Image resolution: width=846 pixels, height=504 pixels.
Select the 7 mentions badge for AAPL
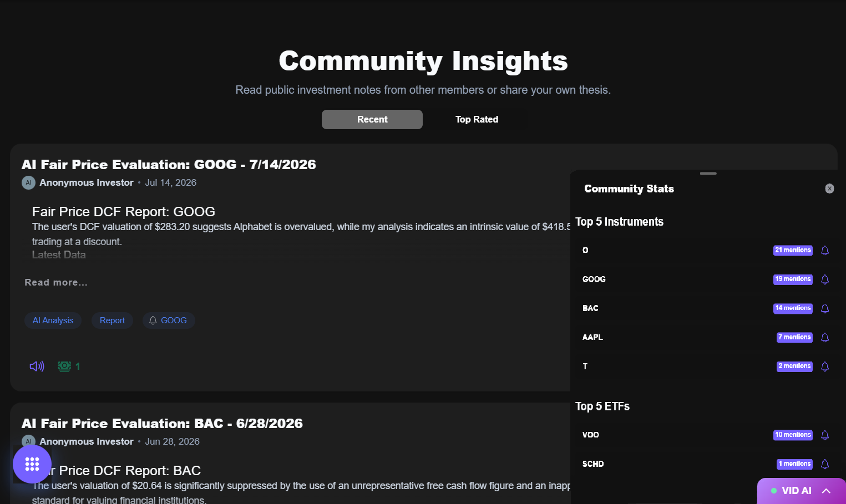click(794, 337)
